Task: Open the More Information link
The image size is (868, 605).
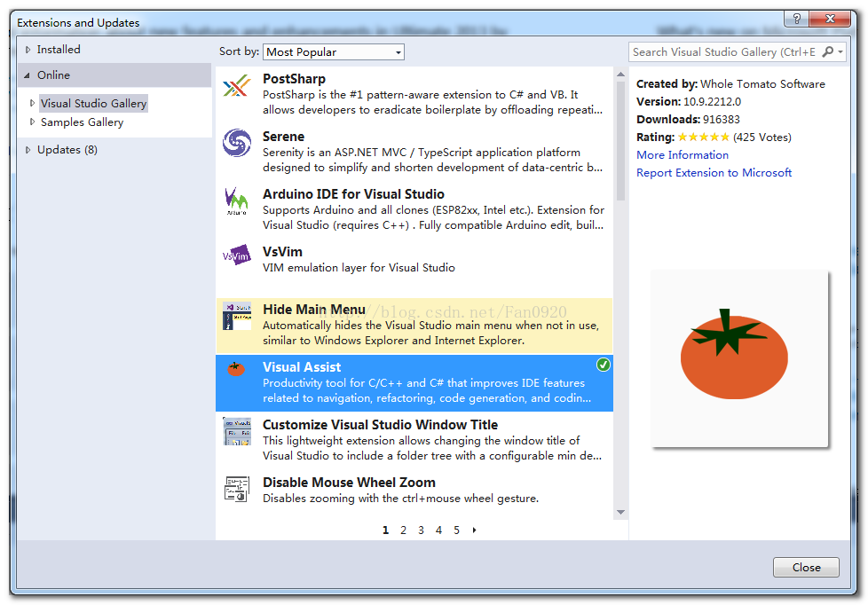Action: [x=682, y=155]
